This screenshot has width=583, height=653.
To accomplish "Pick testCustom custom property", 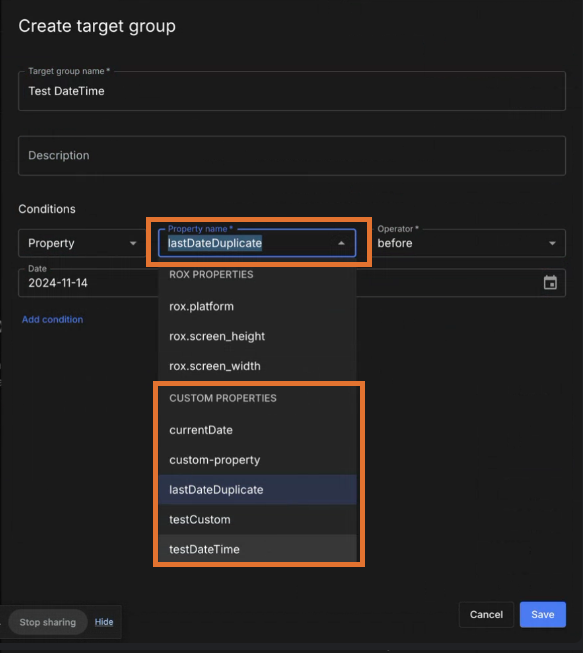I will pos(257,520).
